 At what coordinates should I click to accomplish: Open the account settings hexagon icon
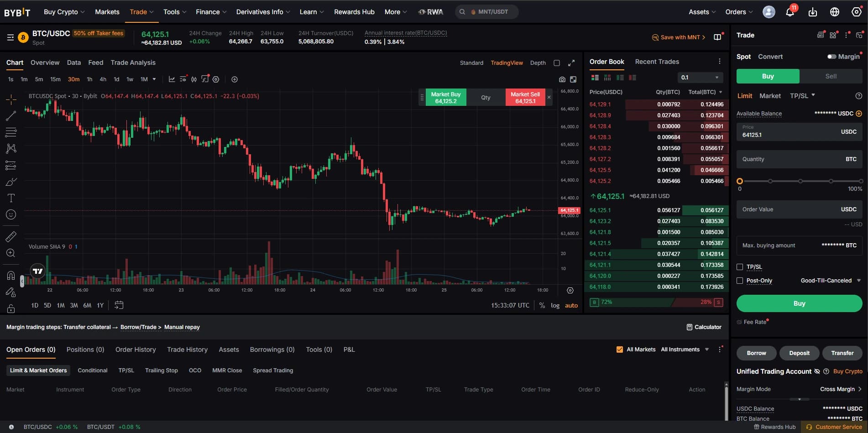[857, 12]
